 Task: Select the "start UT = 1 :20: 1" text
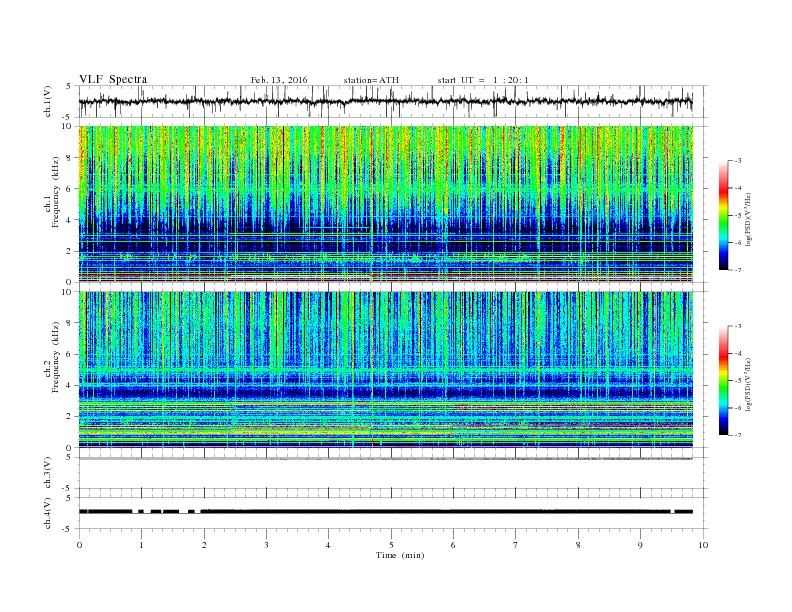483,80
